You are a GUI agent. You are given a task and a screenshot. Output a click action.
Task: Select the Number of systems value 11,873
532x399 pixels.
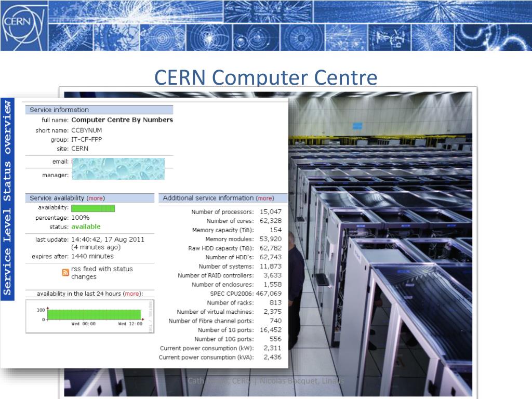coord(271,267)
